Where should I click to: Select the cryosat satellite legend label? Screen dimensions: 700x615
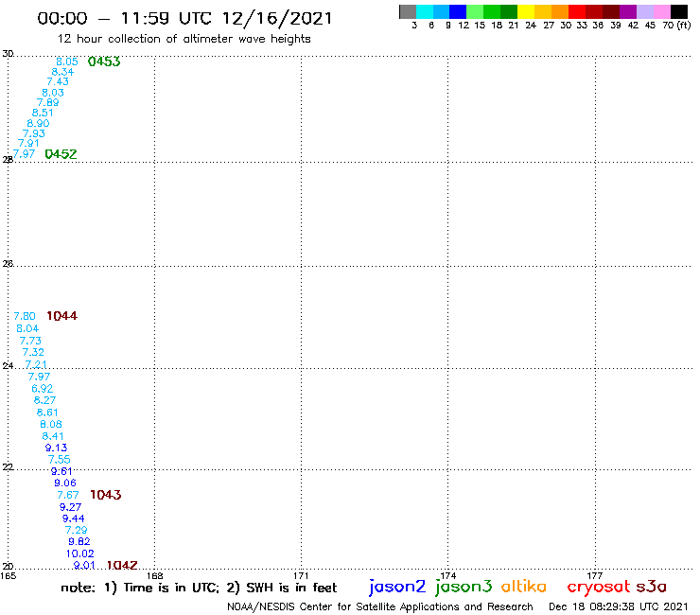[x=599, y=587]
